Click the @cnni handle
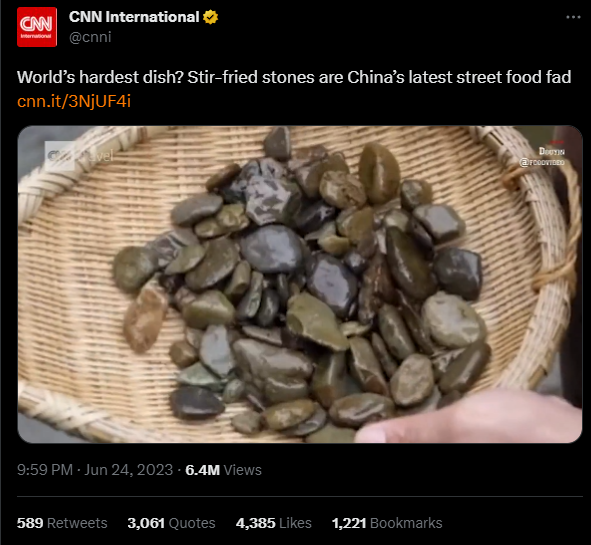The image size is (591, 545). [90, 37]
